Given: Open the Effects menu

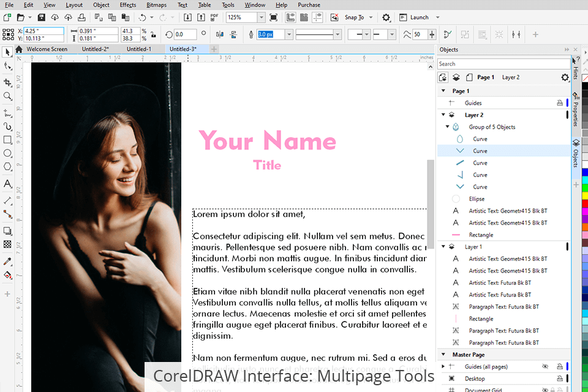Looking at the screenshot, I should pyautogui.click(x=128, y=5).
